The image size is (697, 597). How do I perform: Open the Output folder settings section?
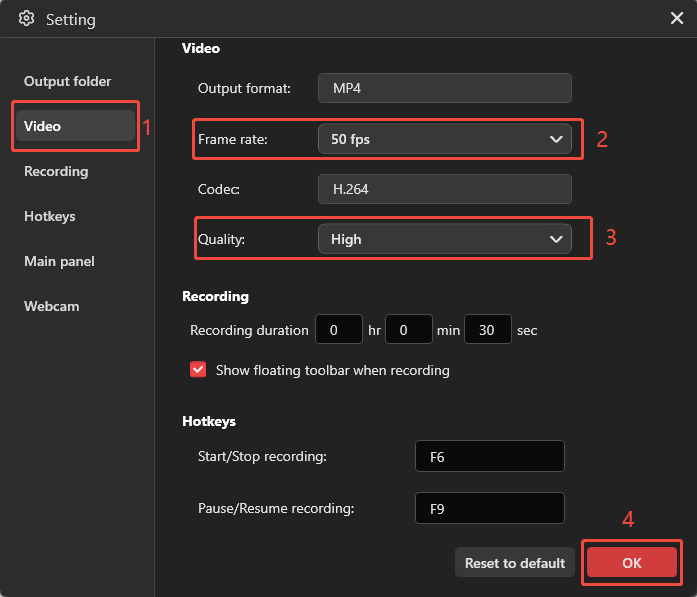coord(68,81)
